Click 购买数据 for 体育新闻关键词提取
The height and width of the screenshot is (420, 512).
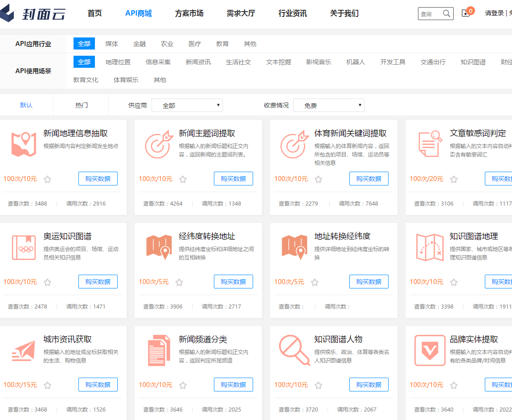[x=369, y=178]
